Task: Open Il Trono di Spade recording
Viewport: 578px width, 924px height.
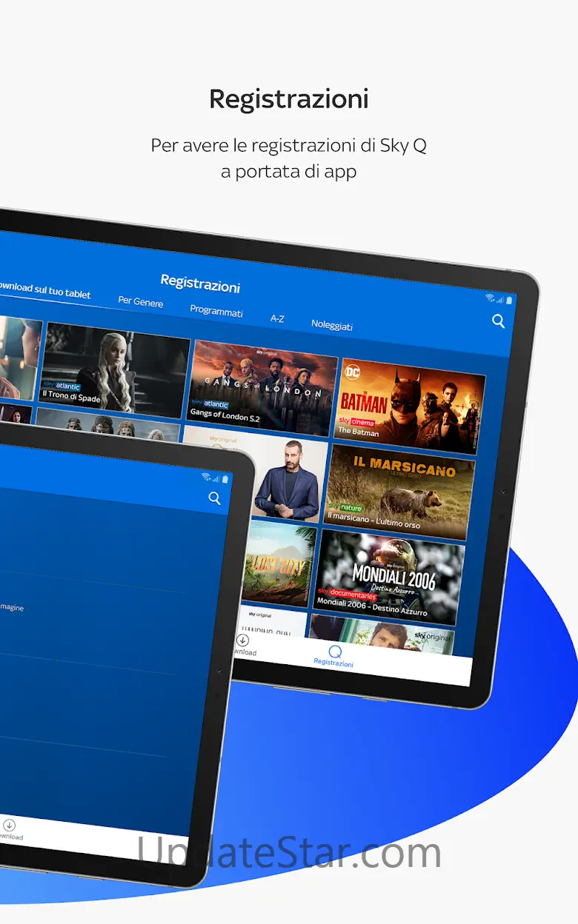Action: point(113,369)
